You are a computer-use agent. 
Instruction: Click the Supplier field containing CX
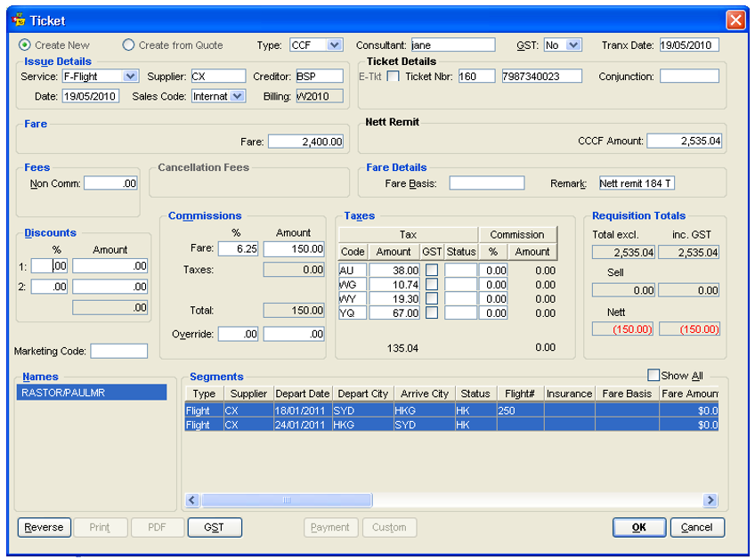click(x=219, y=76)
